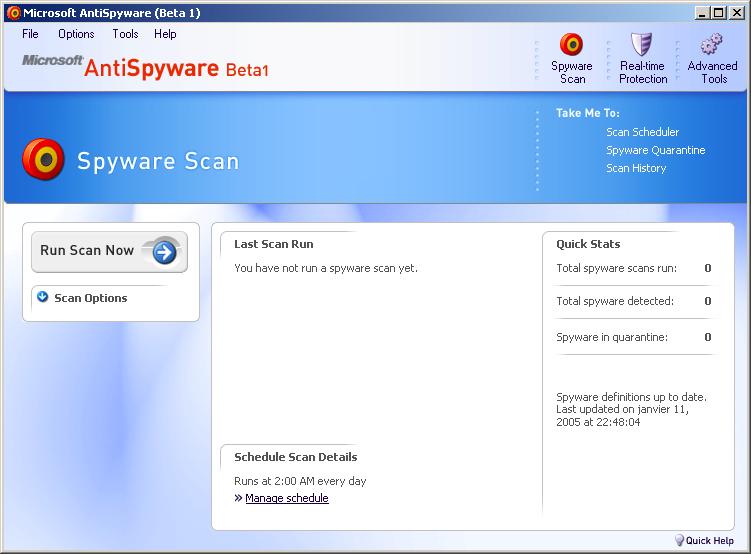
Task: Close the Microsoft AntiSpyware window
Action: (x=736, y=13)
